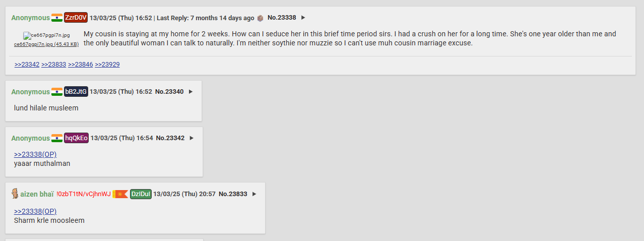Jump to the reply via the >>23846 backlink
The width and height of the screenshot is (644, 241).
click(80, 65)
